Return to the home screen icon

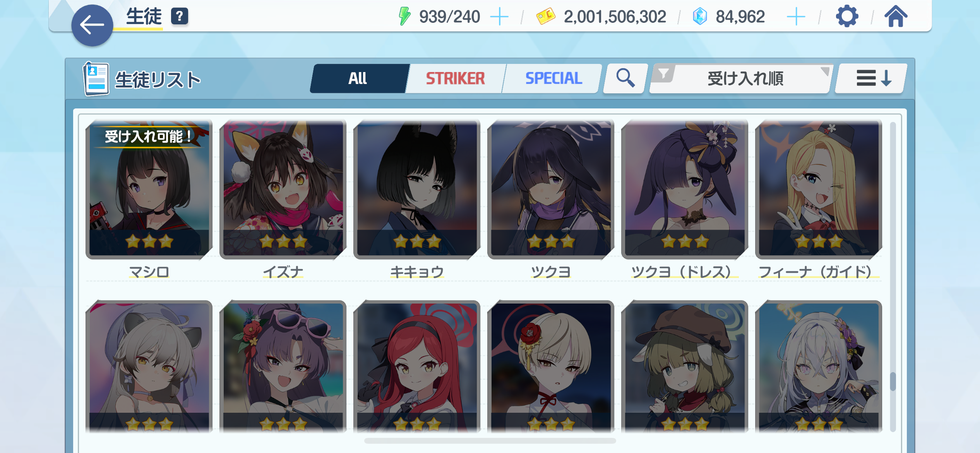pos(896,16)
